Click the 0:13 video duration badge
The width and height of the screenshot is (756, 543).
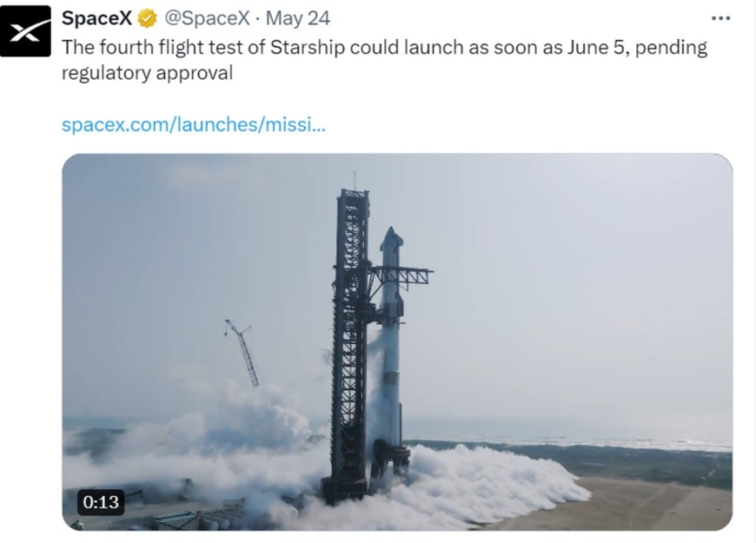tap(101, 502)
